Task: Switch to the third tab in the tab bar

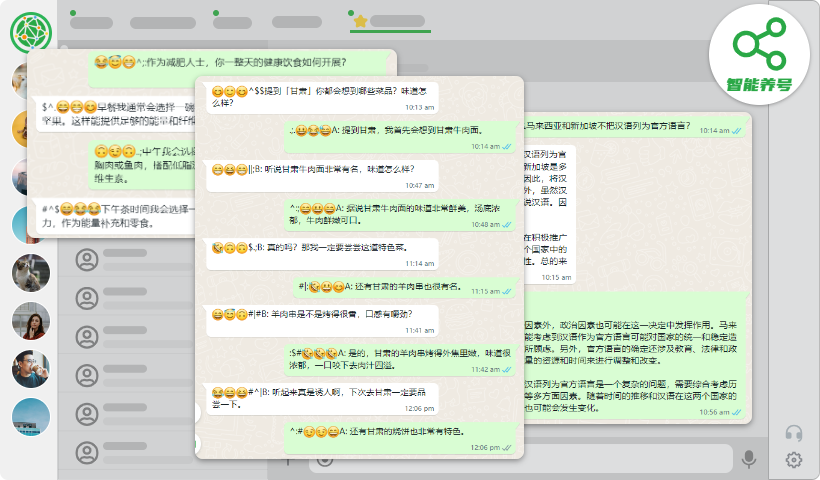Action: [x=232, y=22]
